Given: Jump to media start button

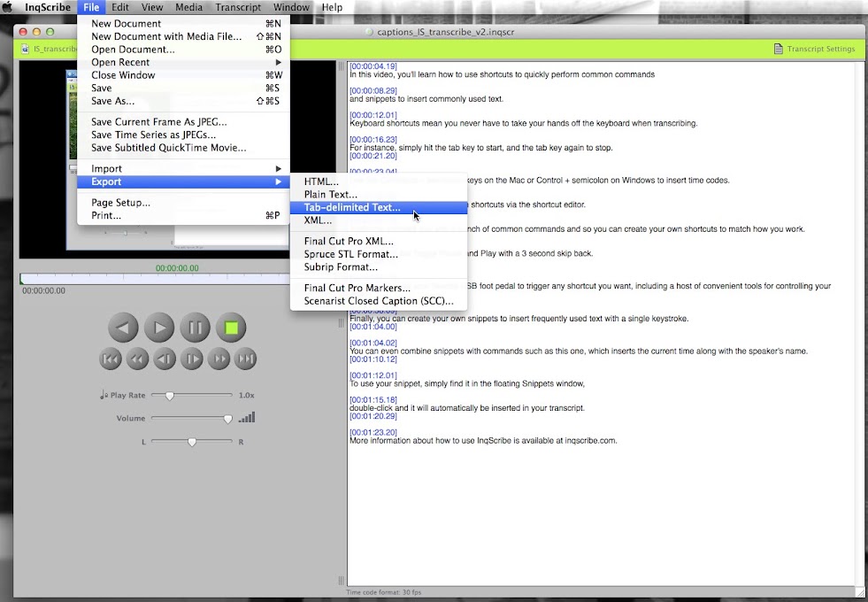Looking at the screenshot, I should pyautogui.click(x=111, y=359).
